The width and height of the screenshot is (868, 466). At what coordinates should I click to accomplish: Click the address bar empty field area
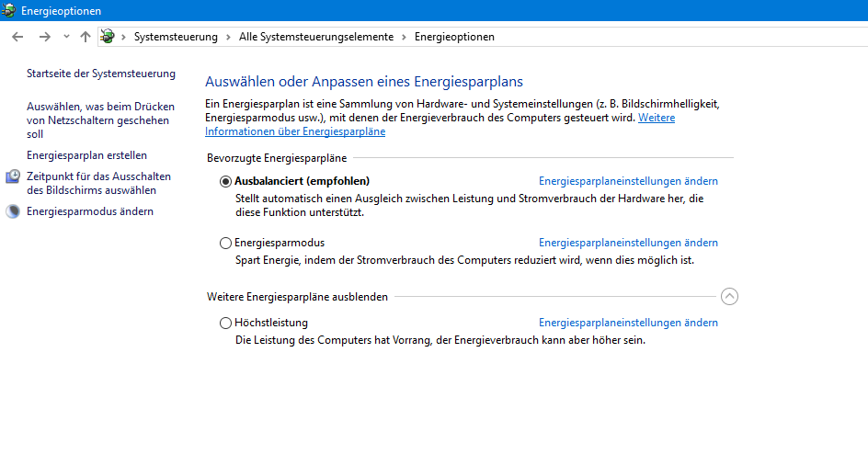click(x=681, y=37)
